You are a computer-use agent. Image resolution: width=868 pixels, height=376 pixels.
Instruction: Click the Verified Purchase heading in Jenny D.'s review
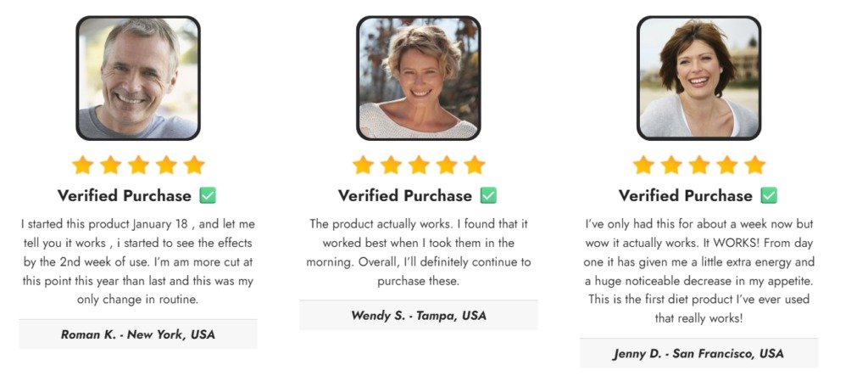pos(686,196)
